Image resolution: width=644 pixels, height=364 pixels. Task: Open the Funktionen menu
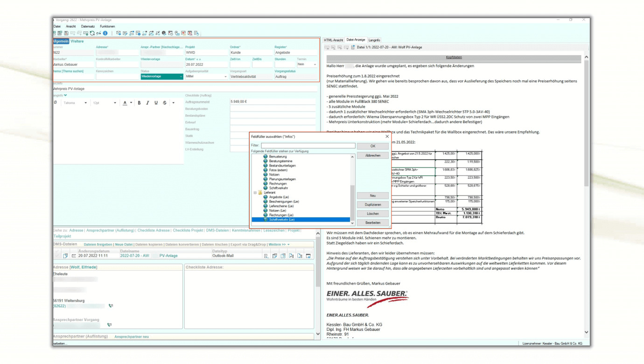pos(107,27)
